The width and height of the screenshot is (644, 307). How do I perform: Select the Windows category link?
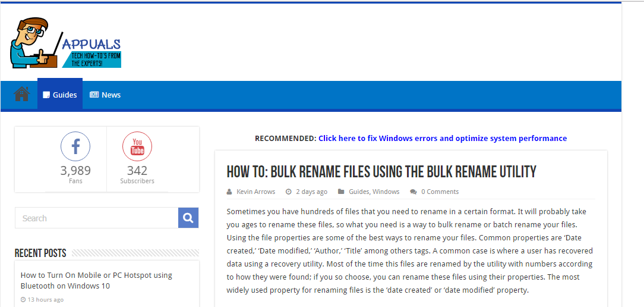(x=386, y=192)
